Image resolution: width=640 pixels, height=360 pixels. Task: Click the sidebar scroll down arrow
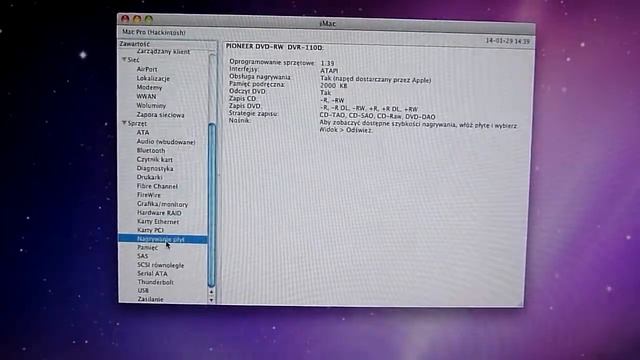point(211,300)
